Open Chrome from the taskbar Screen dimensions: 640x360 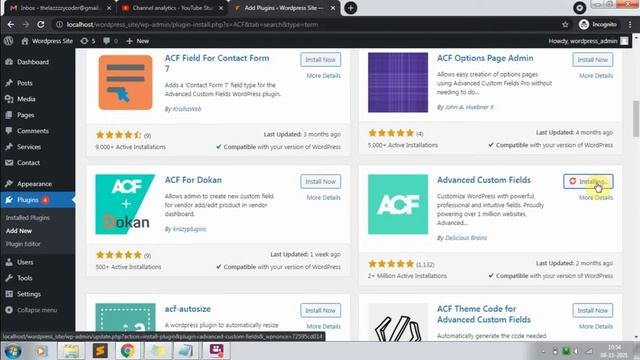click(128, 351)
